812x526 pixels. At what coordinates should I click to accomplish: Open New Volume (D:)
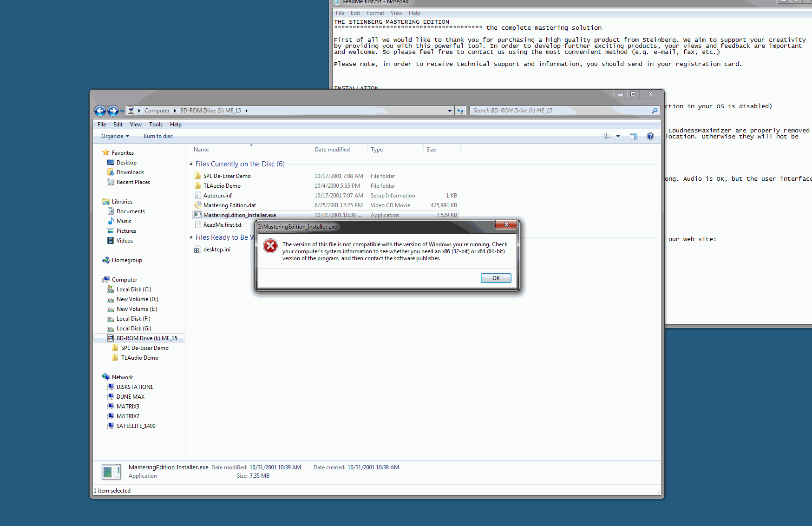pos(133,299)
